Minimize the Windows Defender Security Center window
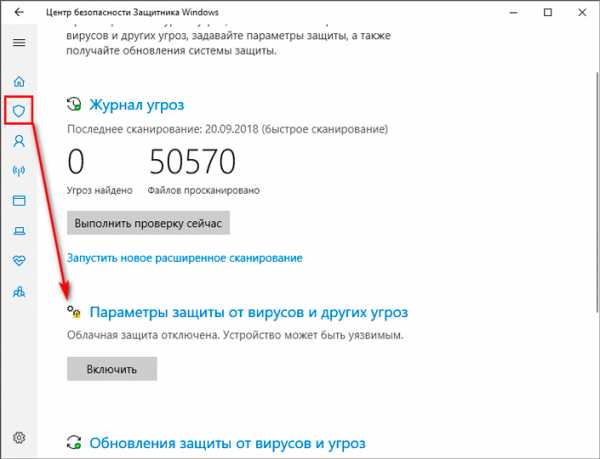The width and height of the screenshot is (600, 459). tap(514, 12)
